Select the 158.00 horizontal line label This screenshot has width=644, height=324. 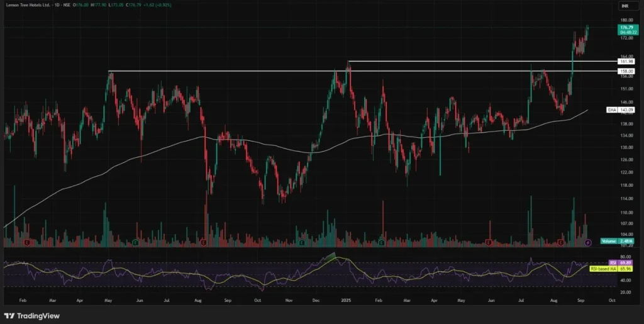click(x=627, y=71)
